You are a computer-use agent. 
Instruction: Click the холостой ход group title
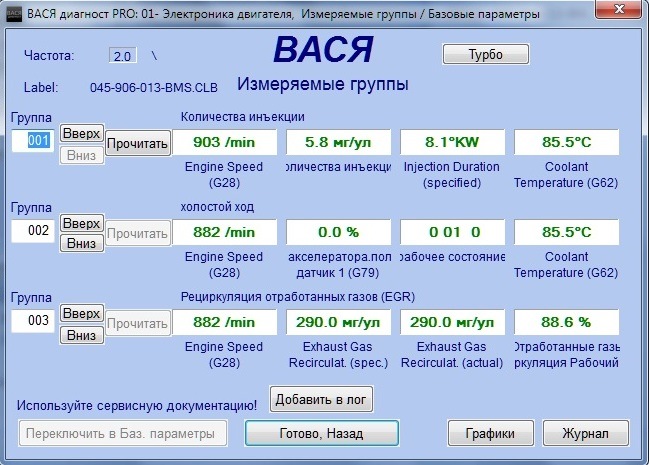pos(217,207)
